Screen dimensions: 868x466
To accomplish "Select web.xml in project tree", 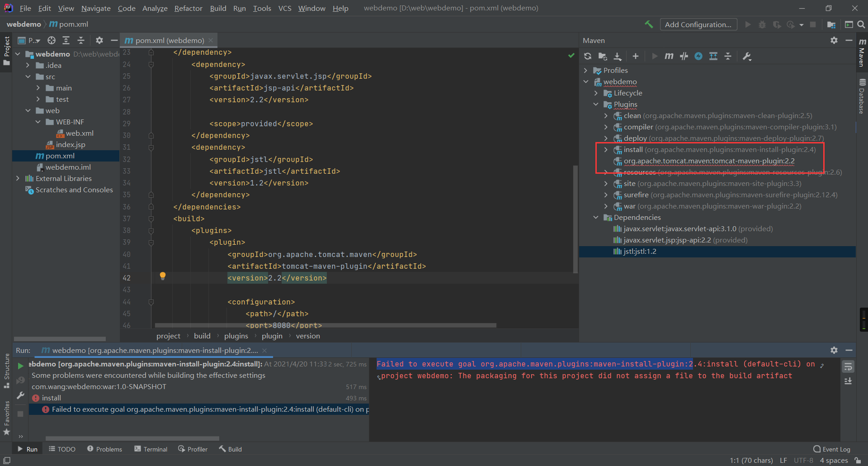I will (75, 133).
